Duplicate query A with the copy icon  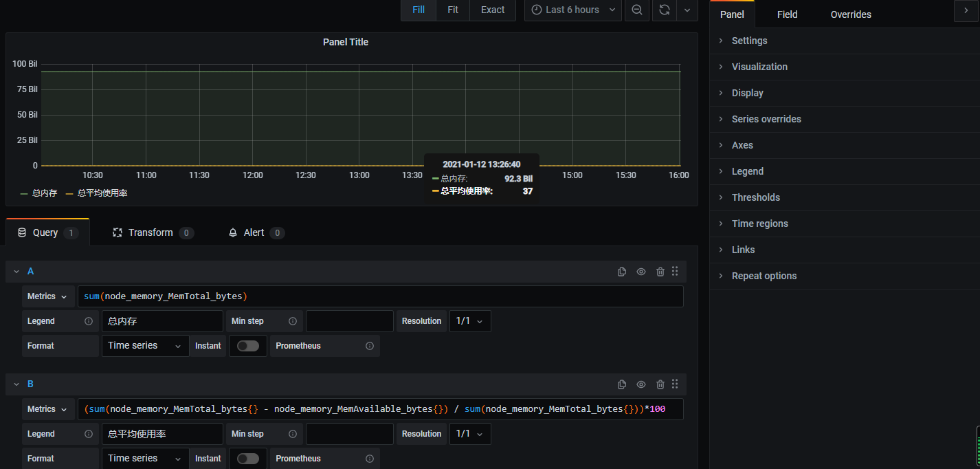[x=622, y=272]
